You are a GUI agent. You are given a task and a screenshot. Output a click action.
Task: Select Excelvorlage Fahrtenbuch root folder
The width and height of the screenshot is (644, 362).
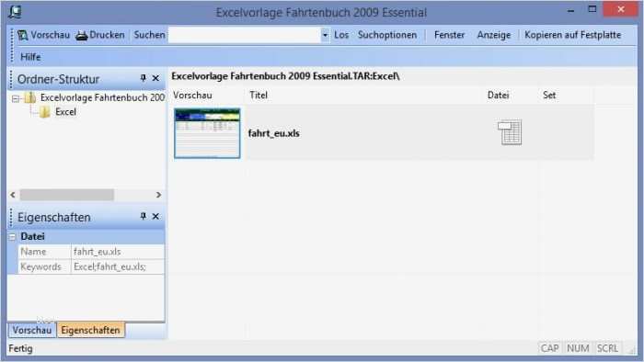point(102,97)
